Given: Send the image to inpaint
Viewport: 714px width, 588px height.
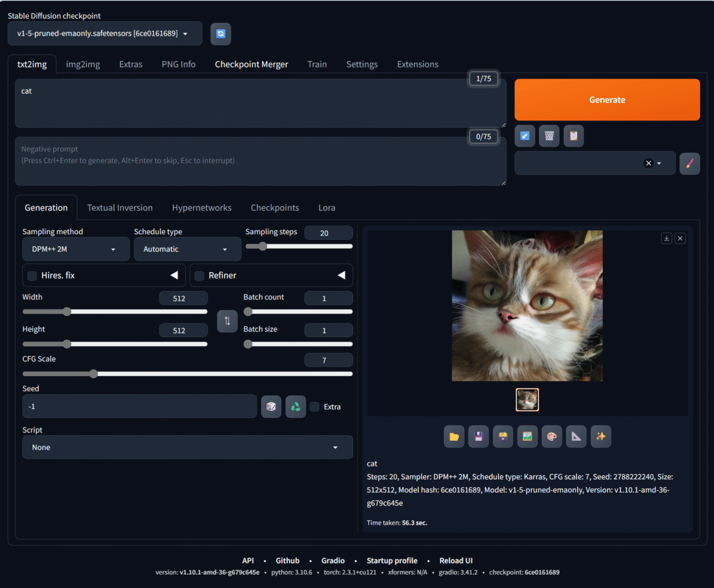Looking at the screenshot, I should click(x=552, y=436).
